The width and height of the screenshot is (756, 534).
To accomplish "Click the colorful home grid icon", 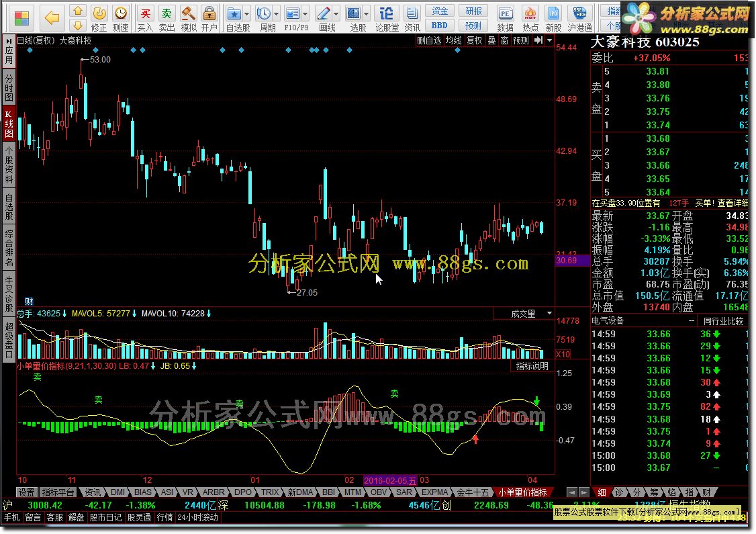I will (x=21, y=18).
